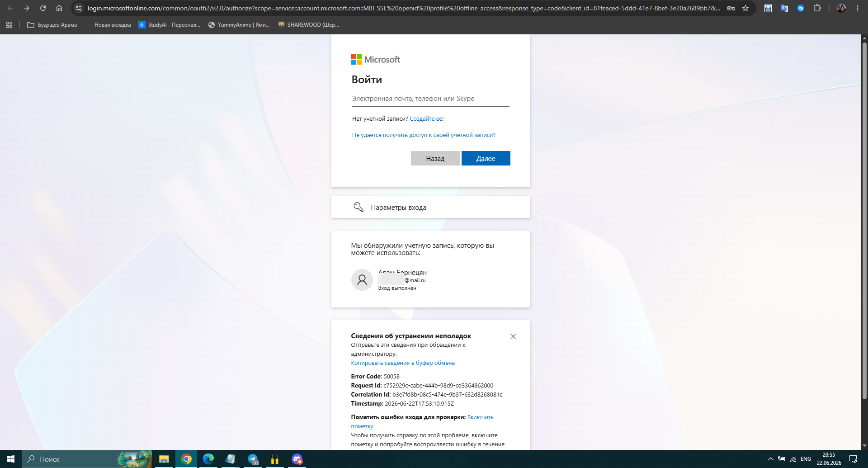Image resolution: width=868 pixels, height=468 pixels.
Task: Open the browser home page icon
Action: (59, 8)
